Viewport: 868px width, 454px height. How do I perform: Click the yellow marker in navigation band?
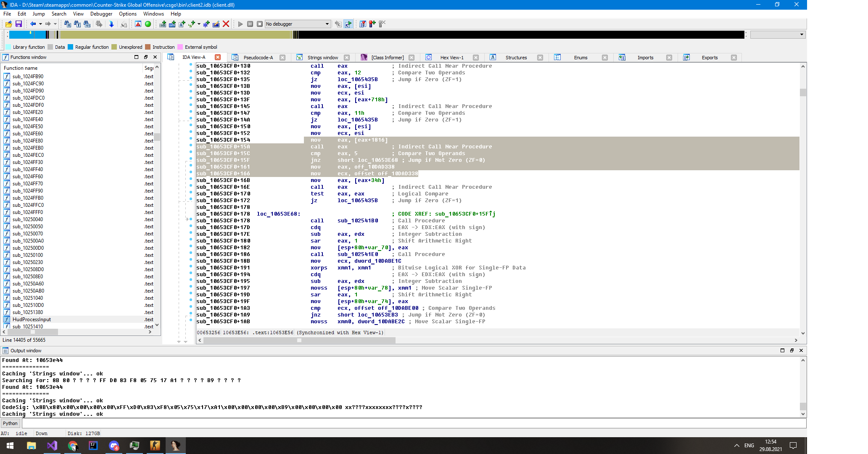30,32
